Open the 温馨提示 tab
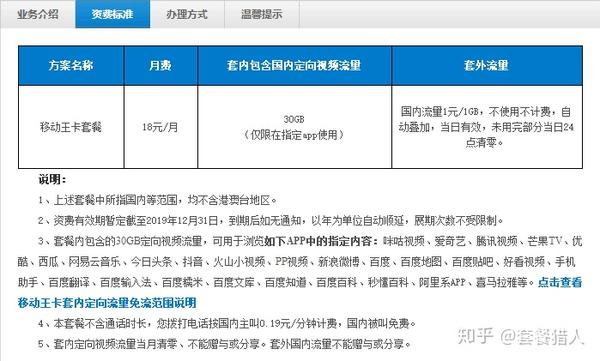600x361 pixels. tap(262, 14)
